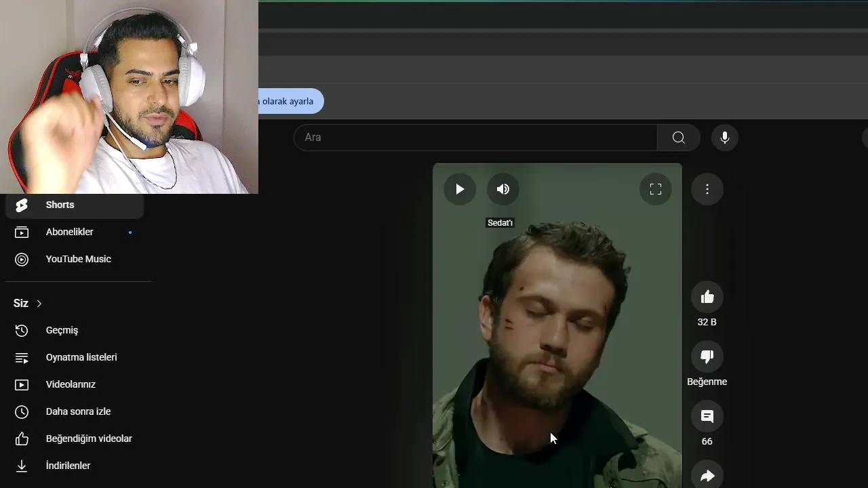868x488 pixels.
Task: Click the Shorts logo icon
Action: (22, 205)
